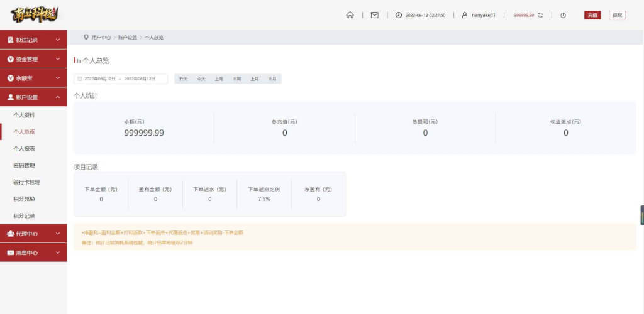Click the power logout icon
Image resolution: width=644 pixels, height=314 pixels.
(x=563, y=15)
